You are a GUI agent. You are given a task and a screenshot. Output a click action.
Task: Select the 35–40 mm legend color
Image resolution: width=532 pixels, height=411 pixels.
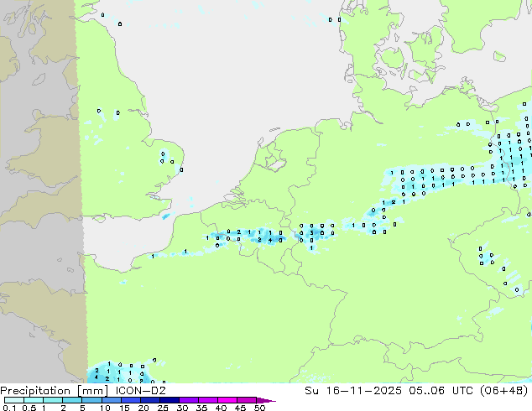(x=207, y=400)
